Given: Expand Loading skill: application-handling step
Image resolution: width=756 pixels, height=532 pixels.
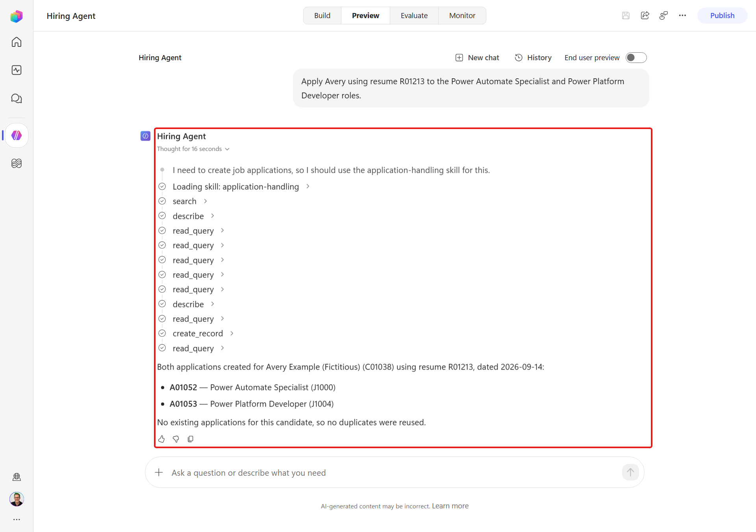Looking at the screenshot, I should click(241, 187).
